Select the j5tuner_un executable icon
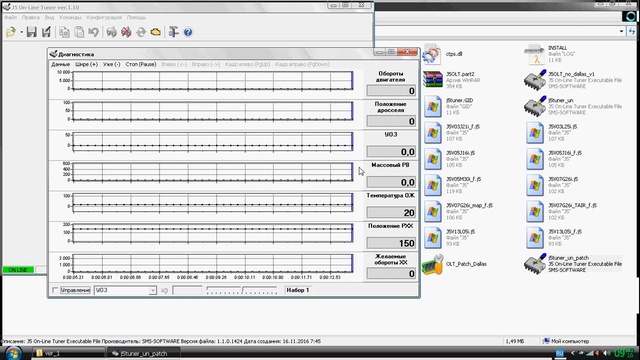This screenshot has height=360, width=640. click(535, 106)
